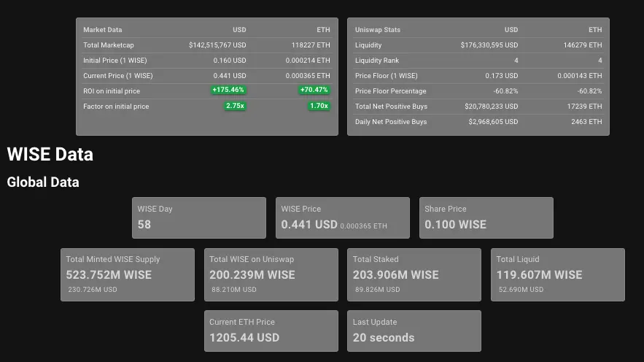
Task: Select the 2.75x factor badge
Action: tap(235, 106)
